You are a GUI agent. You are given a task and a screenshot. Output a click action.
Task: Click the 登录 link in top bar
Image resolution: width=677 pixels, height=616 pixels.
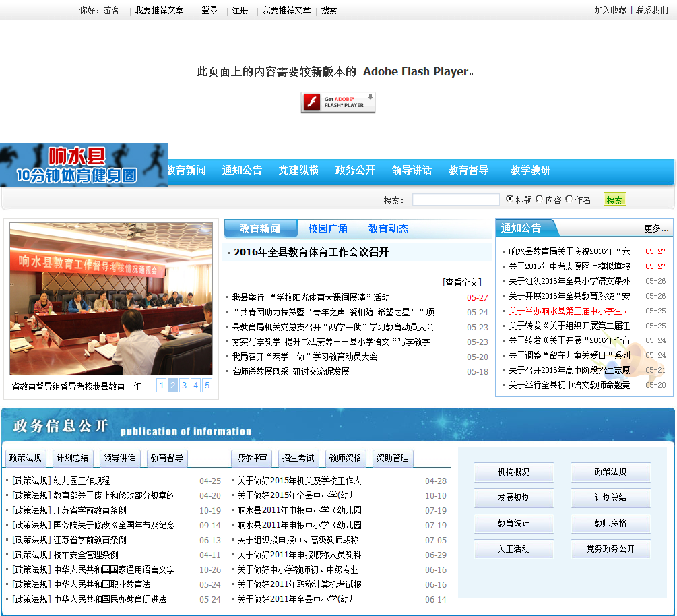(209, 10)
